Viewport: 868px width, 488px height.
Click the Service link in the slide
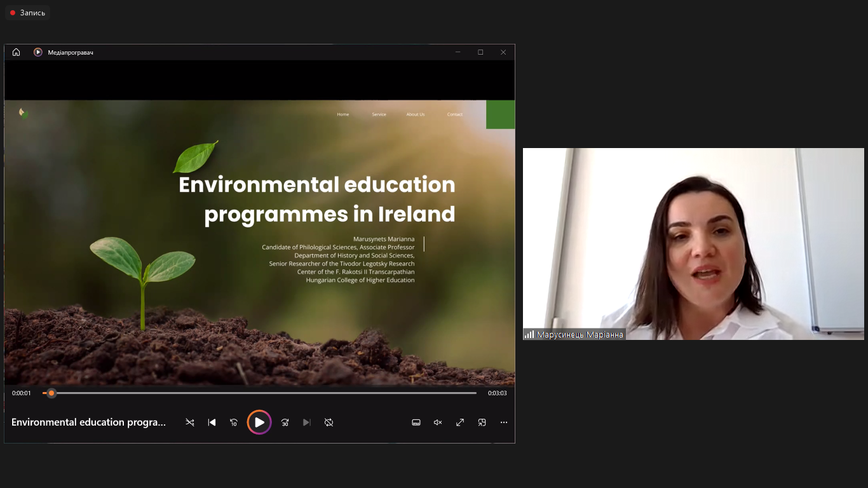379,114
